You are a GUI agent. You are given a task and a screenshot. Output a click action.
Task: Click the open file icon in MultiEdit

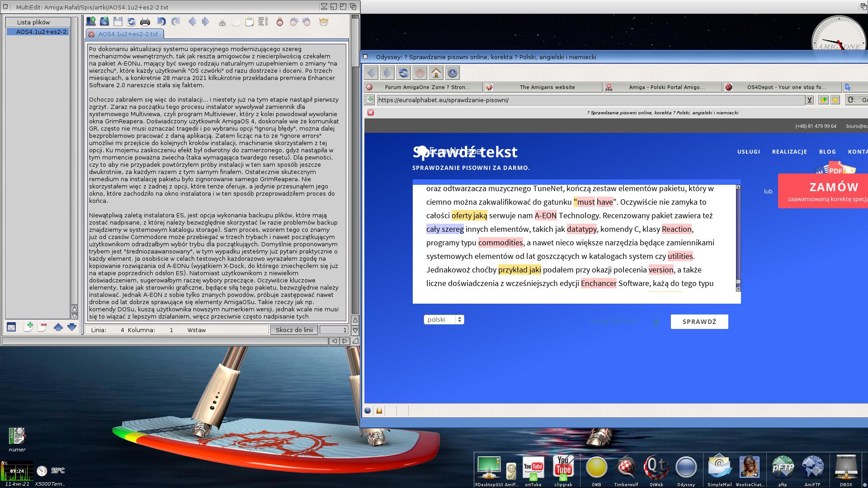104,21
